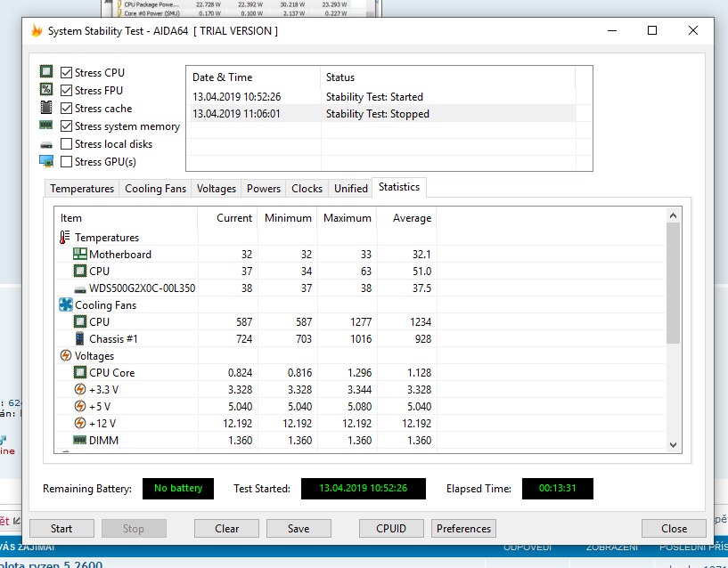Click the CPU icon under Cooling Fans
The image size is (728, 568).
click(80, 321)
